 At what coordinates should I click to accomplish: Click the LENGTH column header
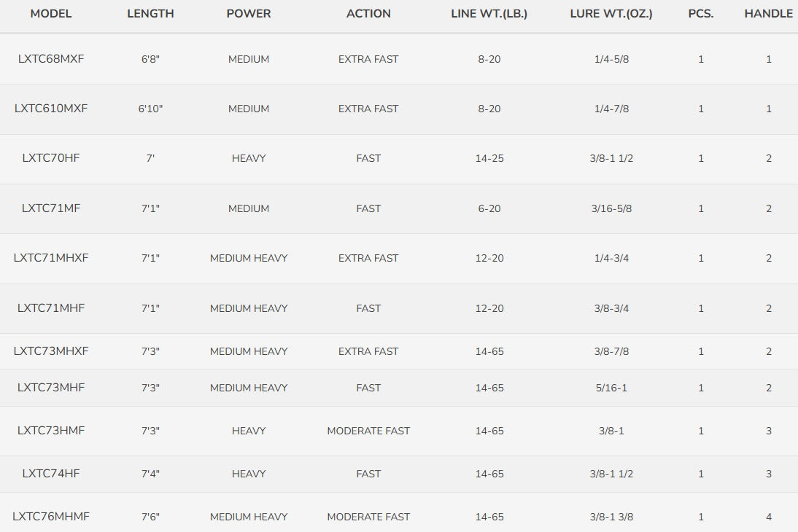tap(150, 14)
